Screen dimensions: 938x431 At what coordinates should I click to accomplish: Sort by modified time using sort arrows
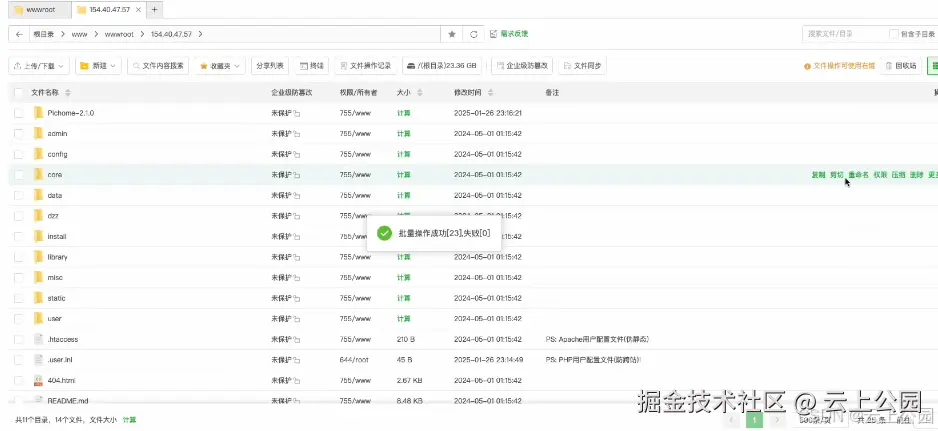coord(491,93)
